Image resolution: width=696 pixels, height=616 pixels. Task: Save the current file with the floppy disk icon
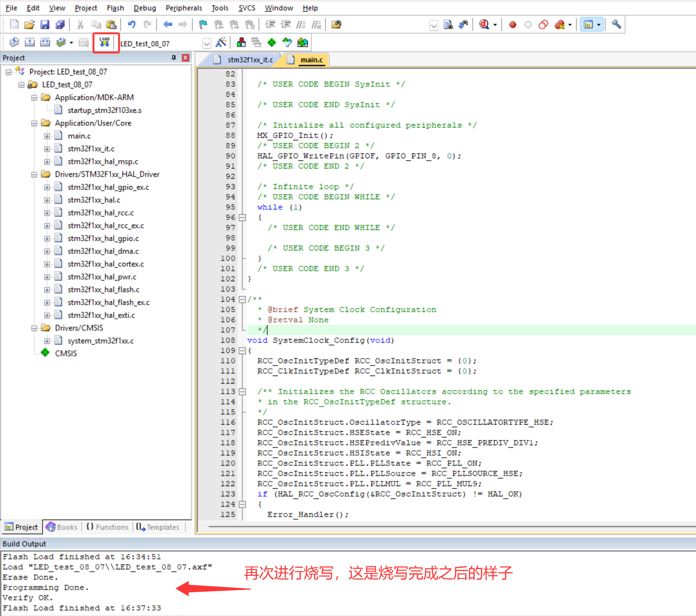pyautogui.click(x=45, y=25)
